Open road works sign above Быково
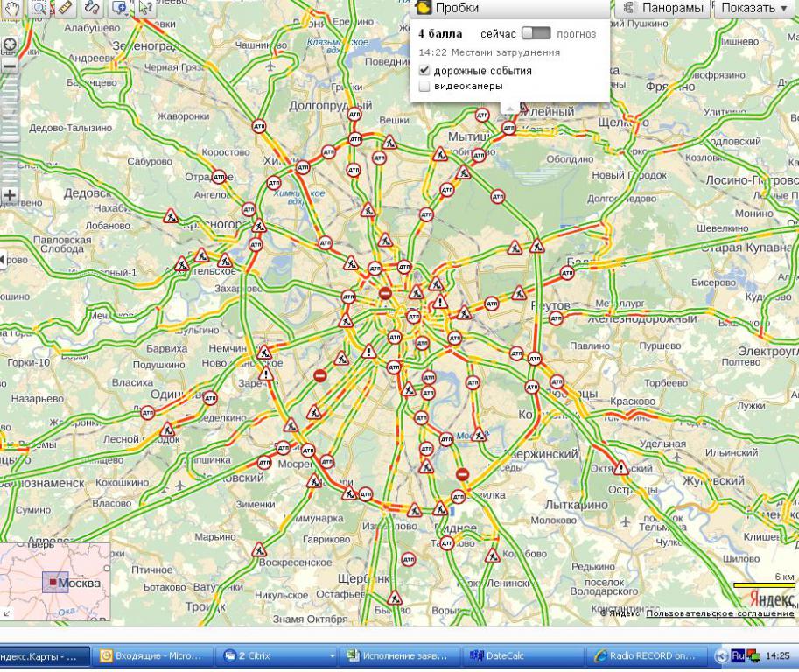This screenshot has height=672, width=799. tap(395, 598)
